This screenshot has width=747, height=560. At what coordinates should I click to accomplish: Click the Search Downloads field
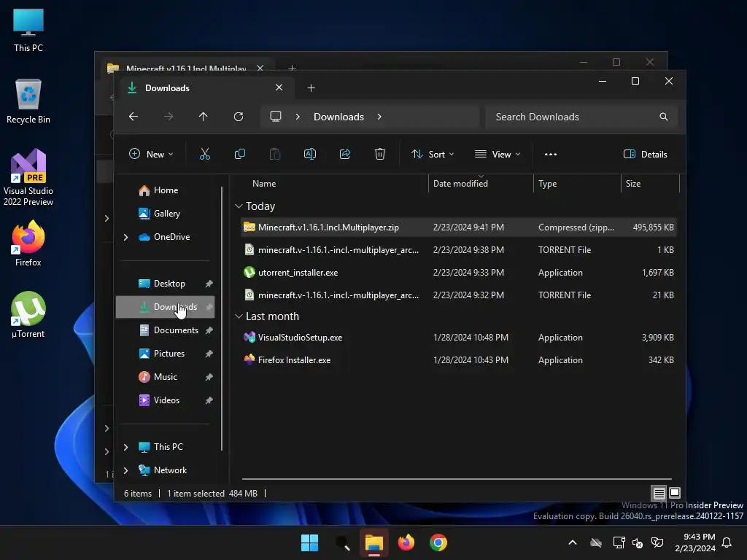[x=581, y=117]
